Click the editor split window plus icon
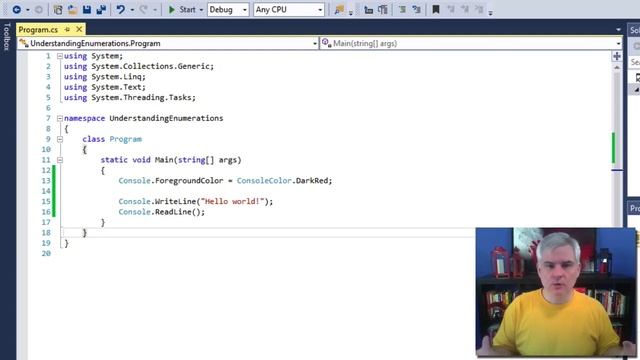 (617, 56)
